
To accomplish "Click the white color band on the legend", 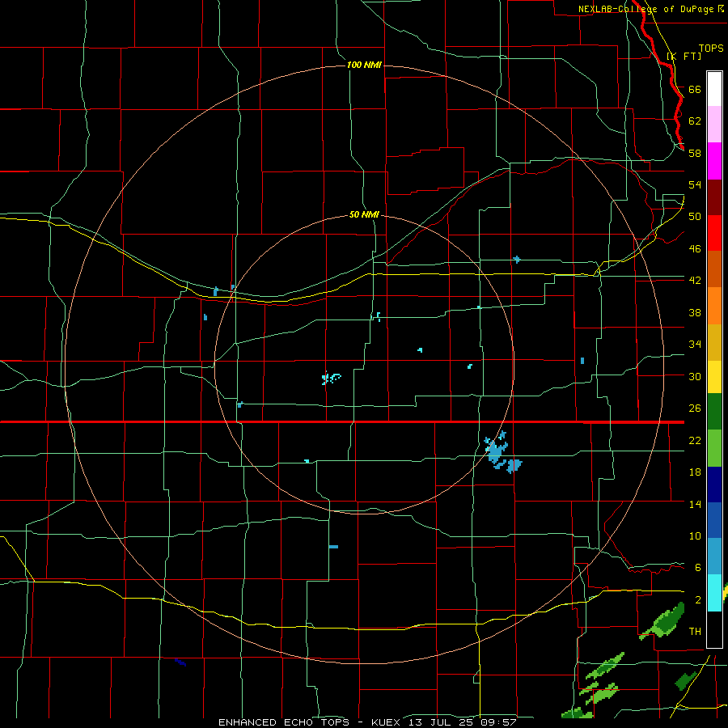I will [x=714, y=89].
